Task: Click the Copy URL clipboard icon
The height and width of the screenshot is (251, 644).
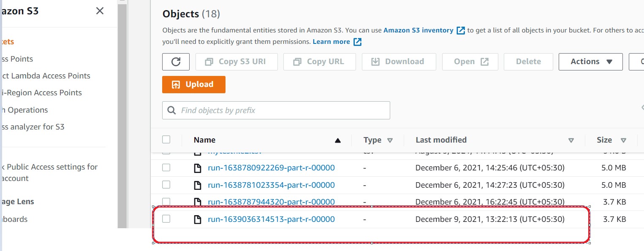Action: pyautogui.click(x=298, y=62)
